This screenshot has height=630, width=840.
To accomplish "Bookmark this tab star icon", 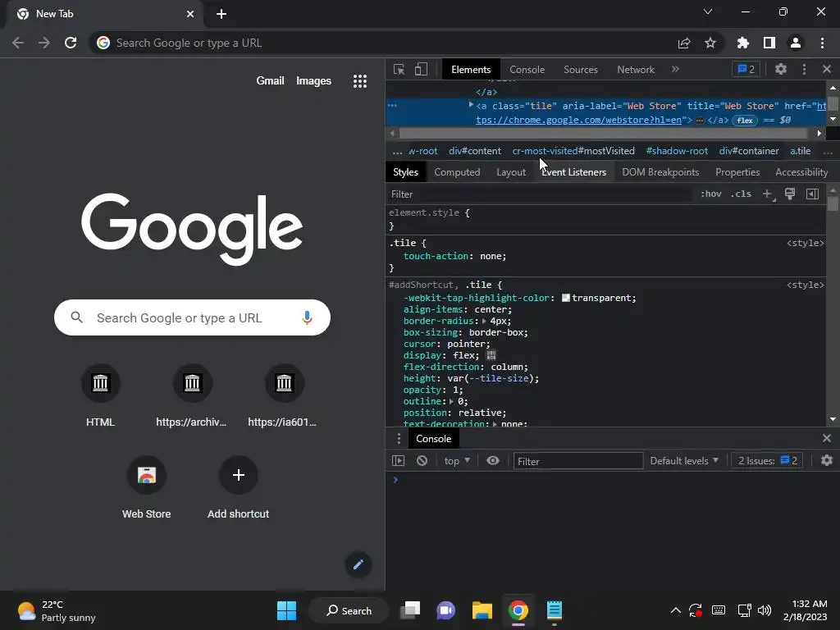I will (x=710, y=43).
